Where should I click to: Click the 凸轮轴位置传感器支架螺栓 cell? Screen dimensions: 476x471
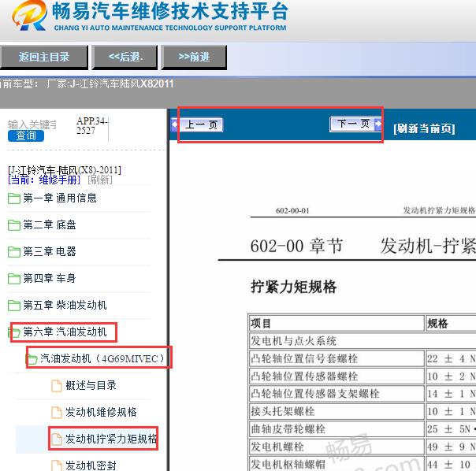point(337,394)
